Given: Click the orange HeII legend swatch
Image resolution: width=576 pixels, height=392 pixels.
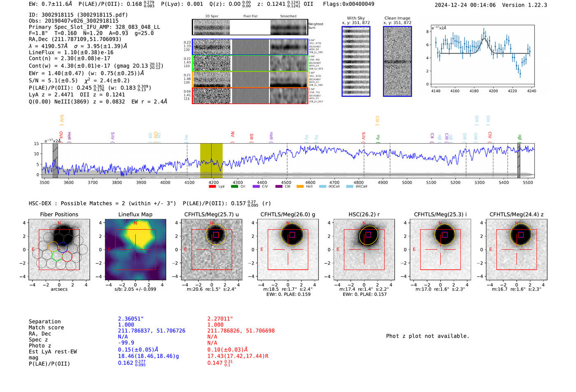Looking at the screenshot, I should tap(300, 187).
